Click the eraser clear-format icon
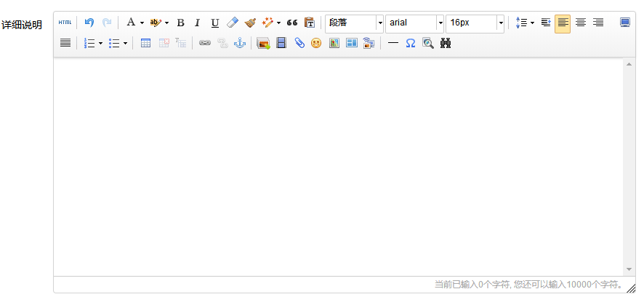The image size is (644, 297). [x=232, y=23]
